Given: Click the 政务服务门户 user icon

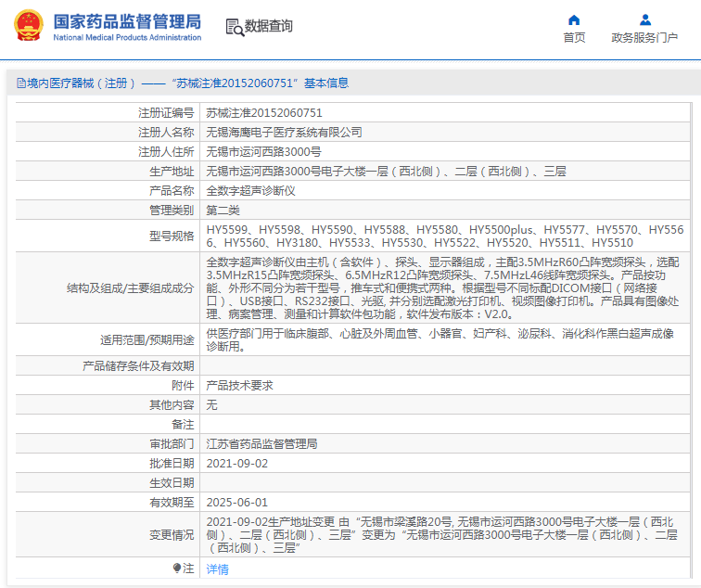Looking at the screenshot, I should [x=644, y=20].
